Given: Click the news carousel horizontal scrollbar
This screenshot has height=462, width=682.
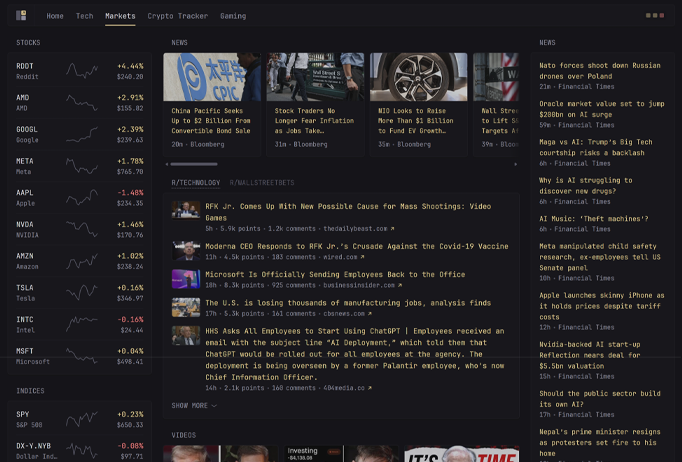Looking at the screenshot, I should click(194, 164).
